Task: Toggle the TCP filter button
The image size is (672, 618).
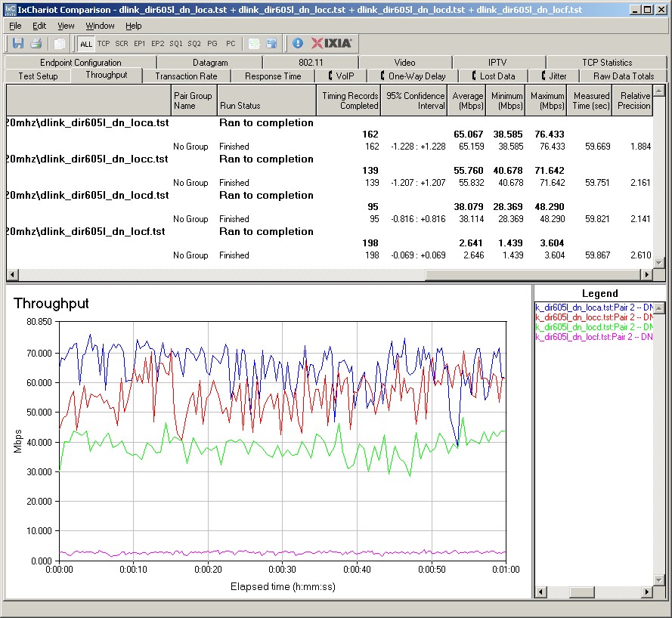Action: coord(104,43)
